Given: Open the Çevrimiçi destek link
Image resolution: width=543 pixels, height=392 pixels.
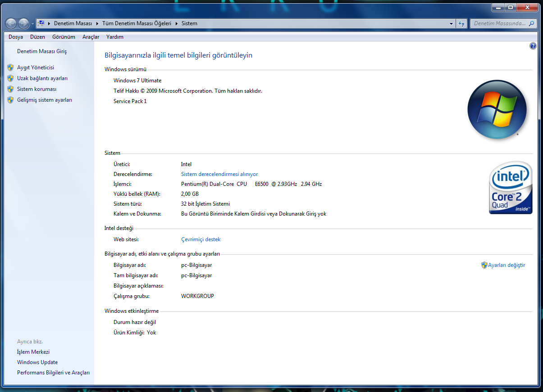Looking at the screenshot, I should pyautogui.click(x=201, y=239).
